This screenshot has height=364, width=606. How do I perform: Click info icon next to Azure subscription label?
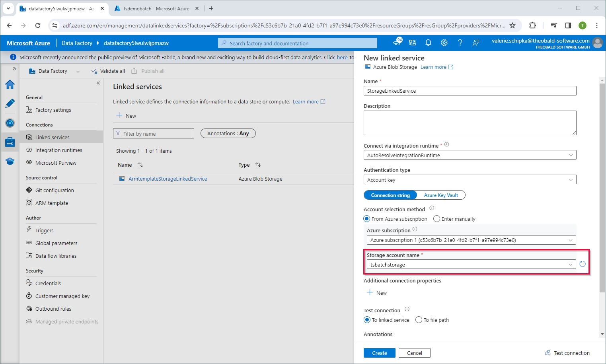(x=415, y=229)
